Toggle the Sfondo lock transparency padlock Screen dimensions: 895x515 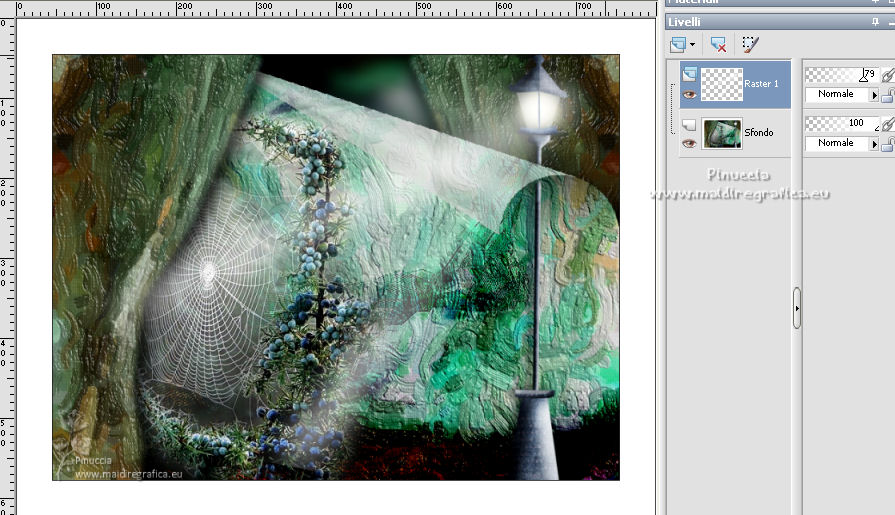coord(888,145)
